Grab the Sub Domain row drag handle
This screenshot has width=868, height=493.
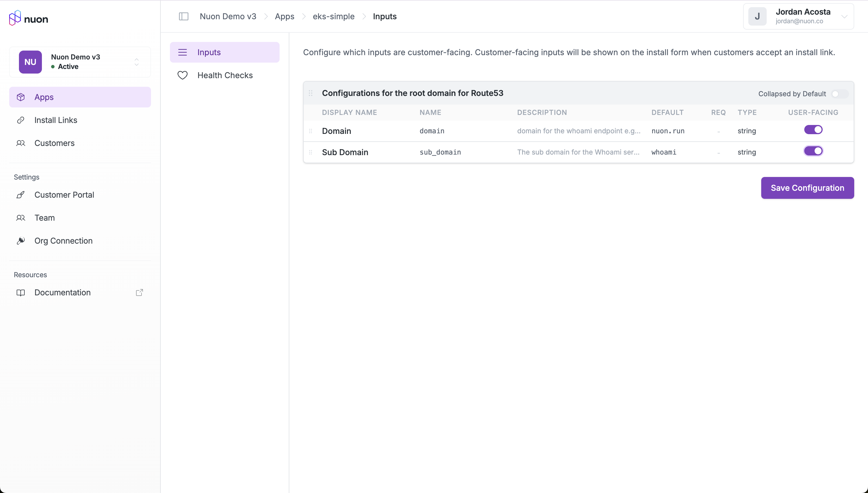[x=311, y=152]
